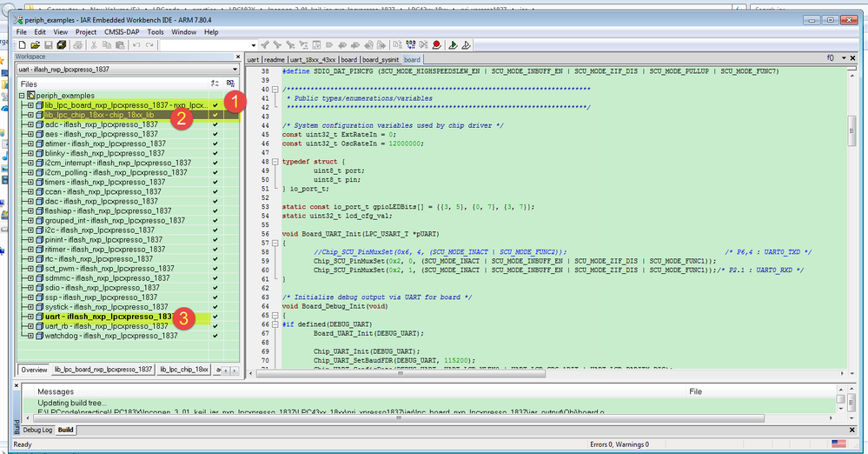This screenshot has height=454, width=868.
Task: Switch to the board_sysinit editor tab
Action: tap(381, 59)
